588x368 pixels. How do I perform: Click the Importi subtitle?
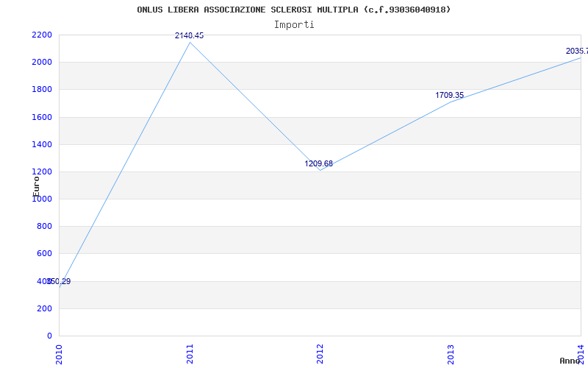(294, 25)
